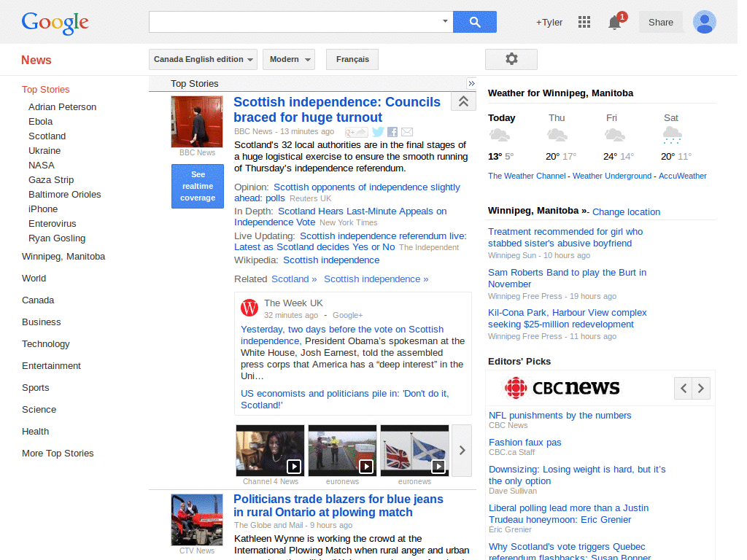Screen dimensions: 747x560
Task: Click the Google logo
Action: 55,23
